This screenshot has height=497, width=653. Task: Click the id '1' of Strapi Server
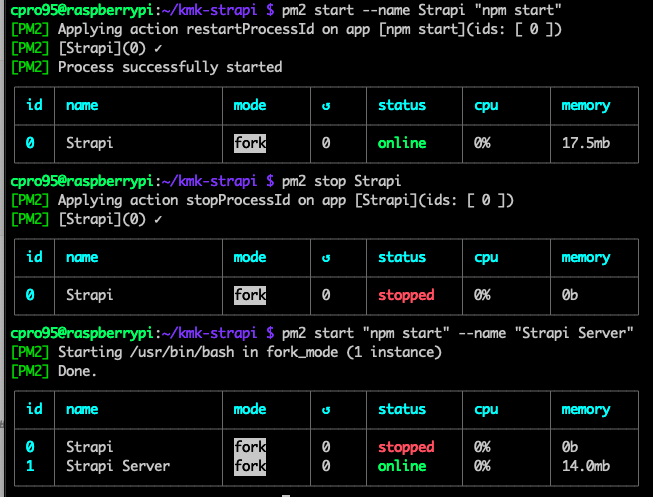30,466
